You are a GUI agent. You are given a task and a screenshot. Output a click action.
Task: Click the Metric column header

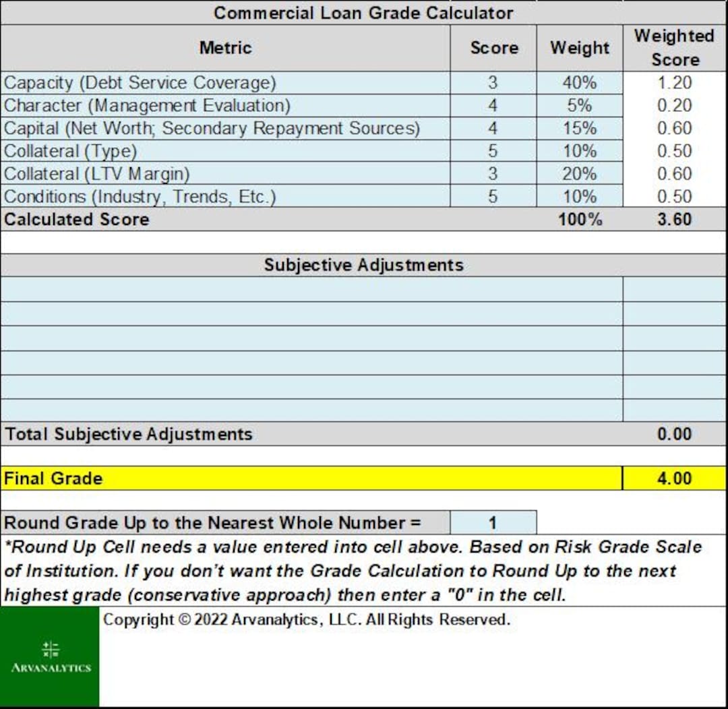point(226,48)
